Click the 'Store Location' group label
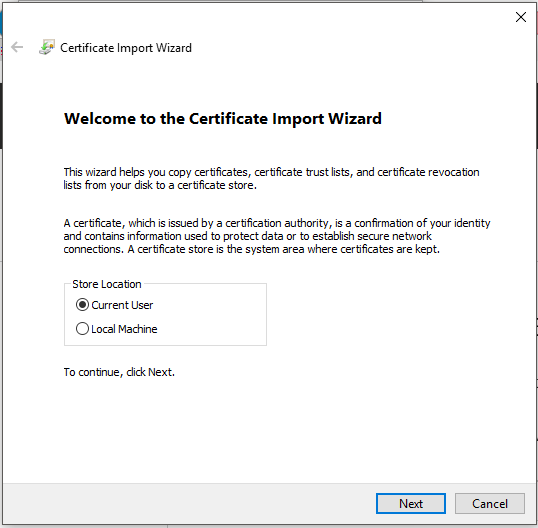Screen dimensions: 538x528 pyautogui.click(x=107, y=284)
